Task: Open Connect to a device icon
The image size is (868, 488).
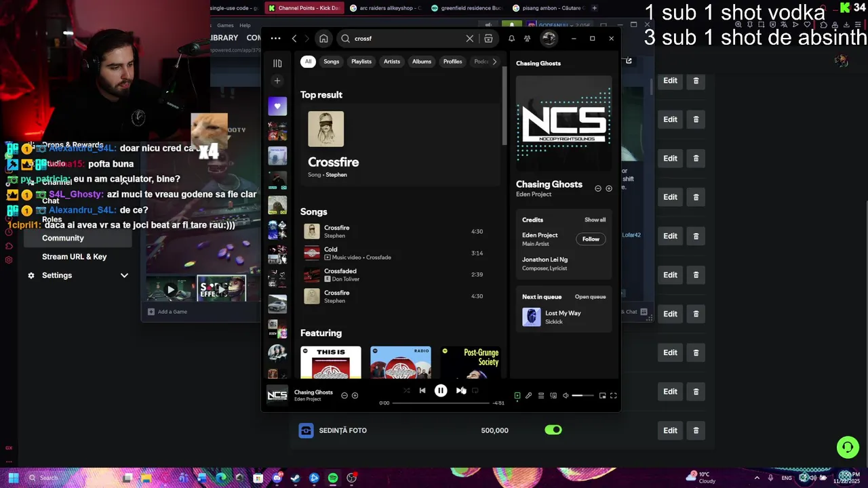Action: point(553,396)
